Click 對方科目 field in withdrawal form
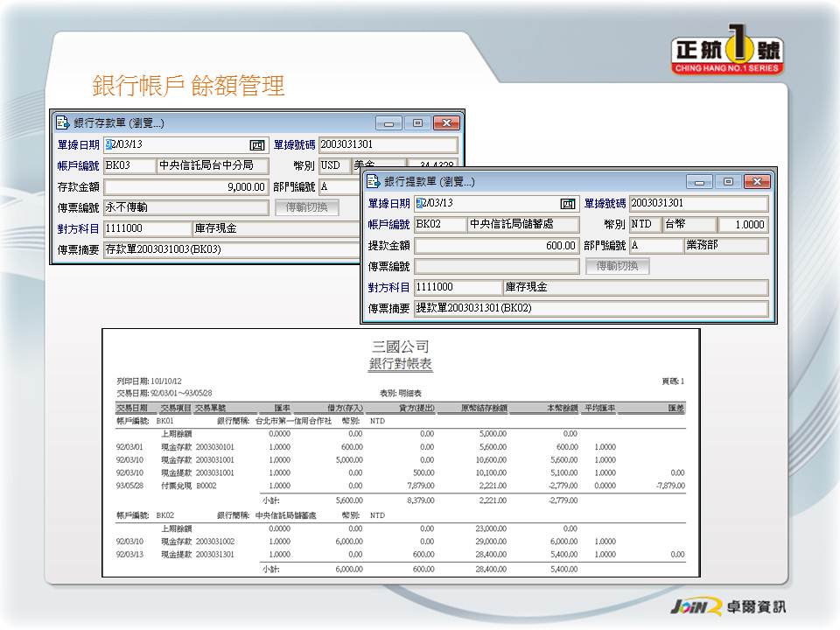Image resolution: width=840 pixels, height=630 pixels. (458, 288)
